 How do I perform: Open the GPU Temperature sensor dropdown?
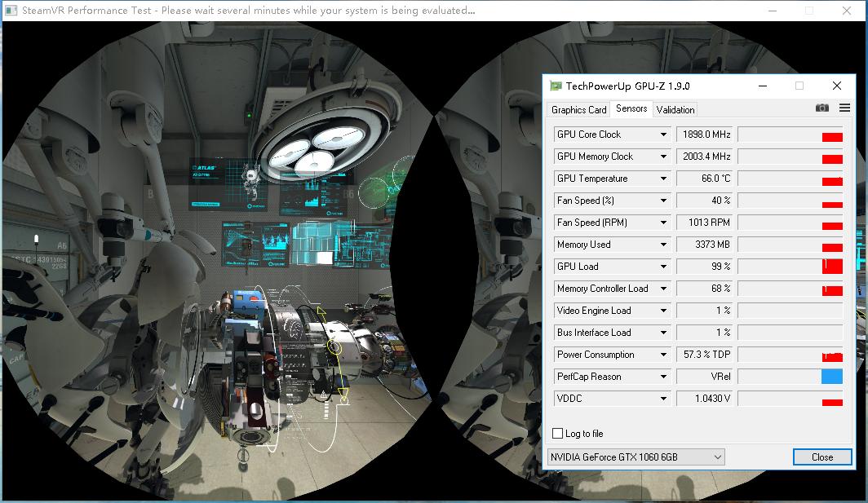click(x=662, y=179)
